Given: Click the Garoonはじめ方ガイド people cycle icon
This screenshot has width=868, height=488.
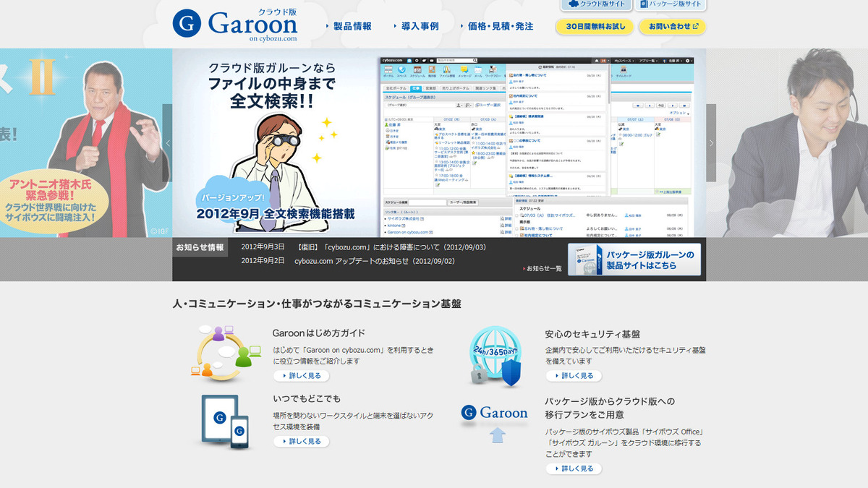Looking at the screenshot, I should (225, 354).
